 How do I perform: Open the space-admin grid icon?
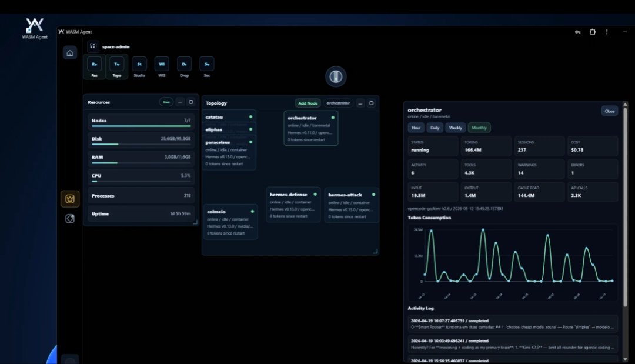click(x=93, y=46)
